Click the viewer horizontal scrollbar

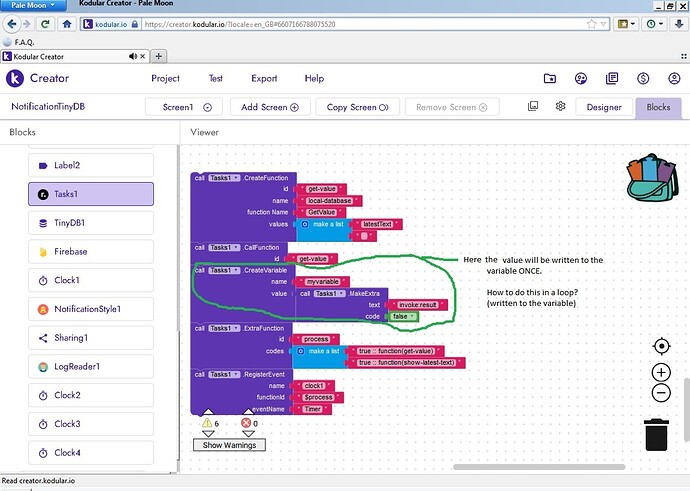point(539,467)
